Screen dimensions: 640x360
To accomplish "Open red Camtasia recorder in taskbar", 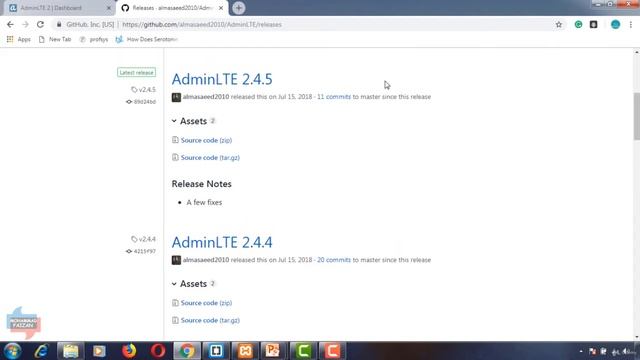I will pyautogui.click(x=332, y=351).
